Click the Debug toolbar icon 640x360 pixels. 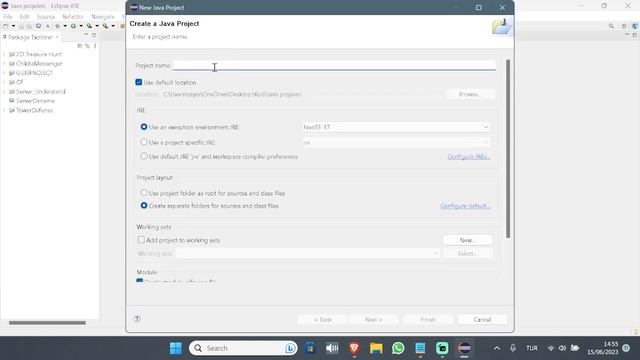click(58, 26)
